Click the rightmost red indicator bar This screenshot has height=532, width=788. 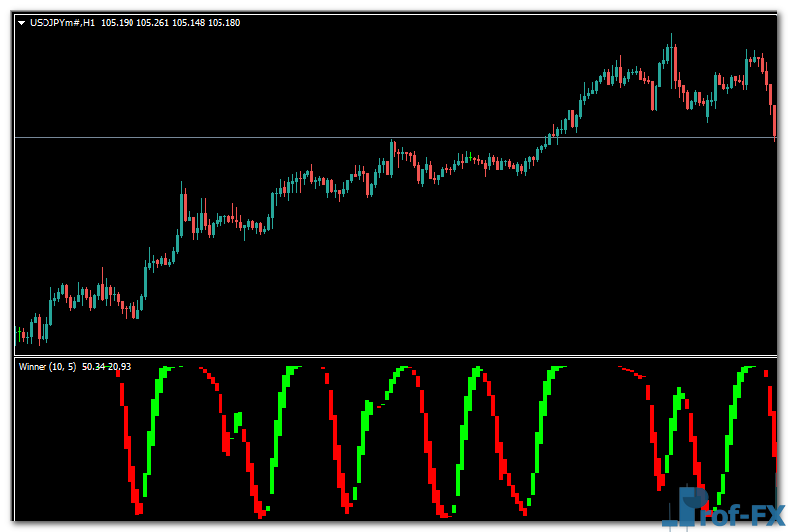[x=772, y=415]
